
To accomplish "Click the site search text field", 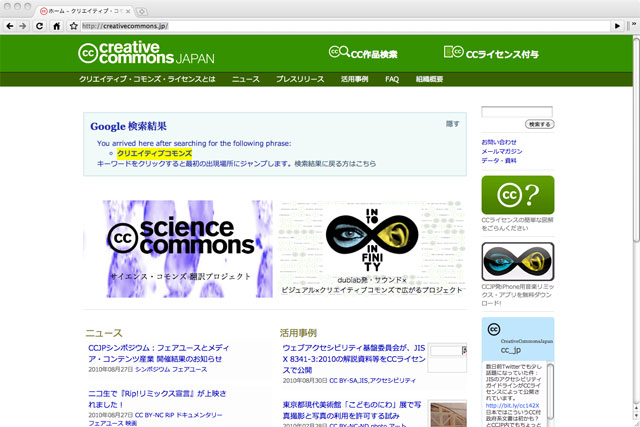I will click(517, 111).
